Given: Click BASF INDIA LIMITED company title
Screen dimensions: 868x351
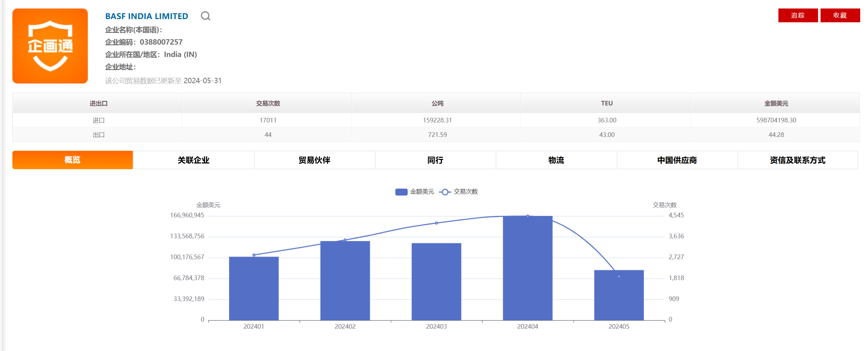Looking at the screenshot, I should pyautogui.click(x=147, y=16).
